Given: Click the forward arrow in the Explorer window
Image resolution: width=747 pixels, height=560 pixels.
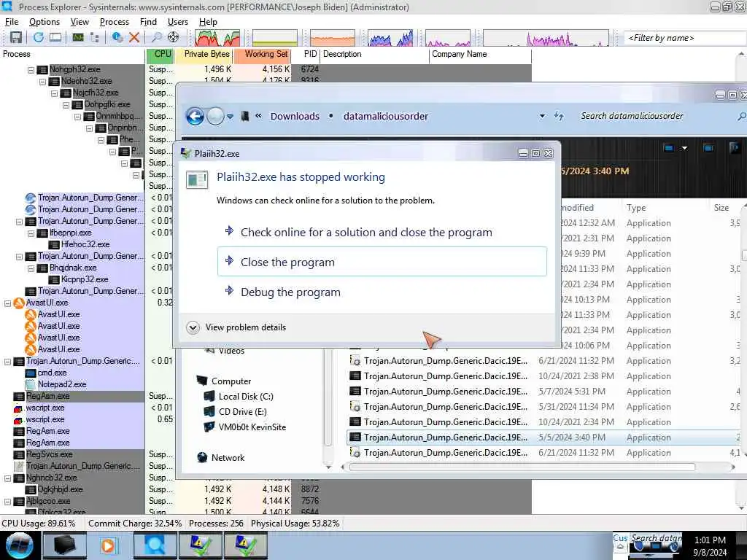Looking at the screenshot, I should pos(215,116).
